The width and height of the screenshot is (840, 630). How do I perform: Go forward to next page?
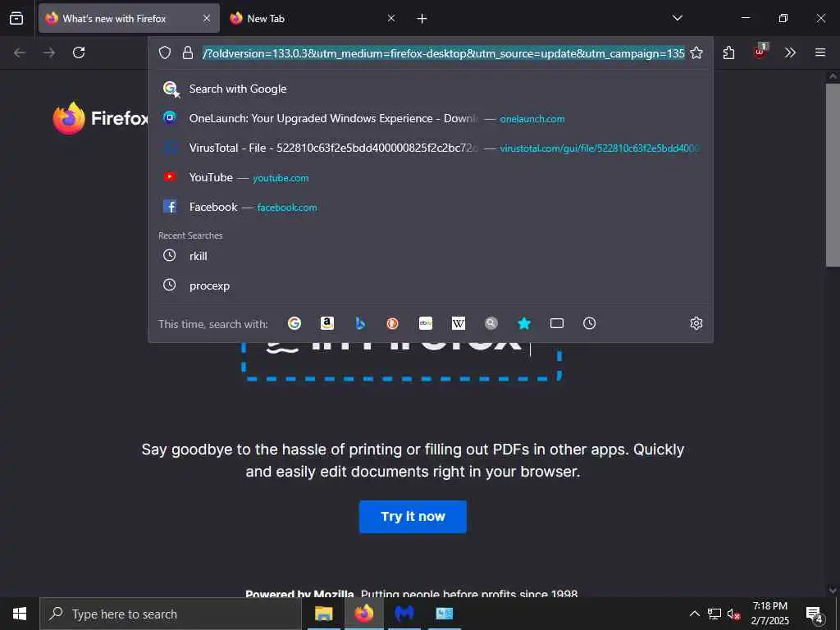point(49,52)
